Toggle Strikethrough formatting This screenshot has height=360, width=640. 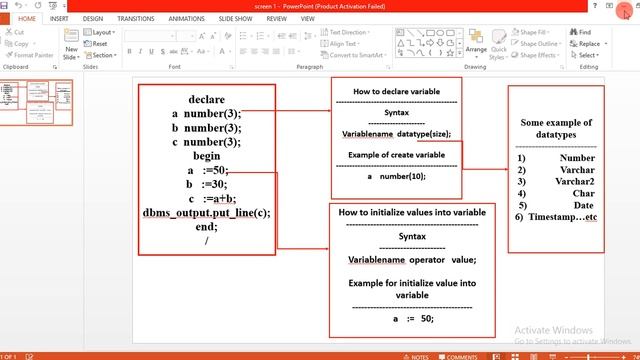click(173, 51)
